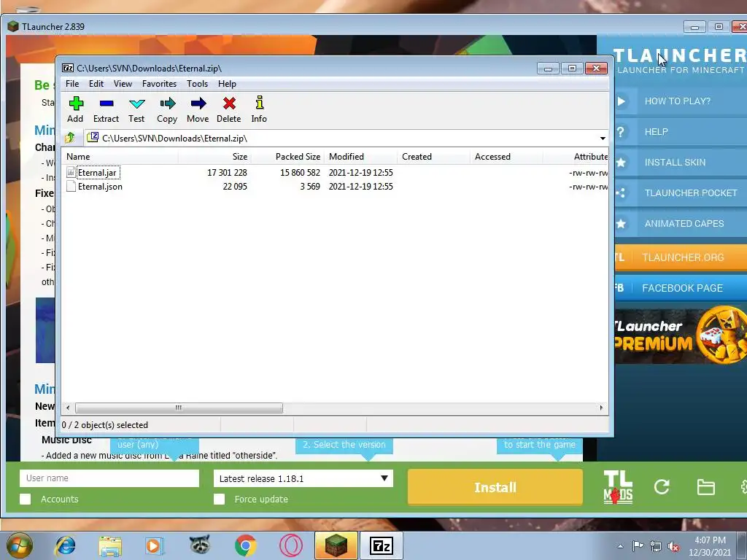
Task: Open the TL Mods icon in TLauncher
Action: pyautogui.click(x=618, y=487)
